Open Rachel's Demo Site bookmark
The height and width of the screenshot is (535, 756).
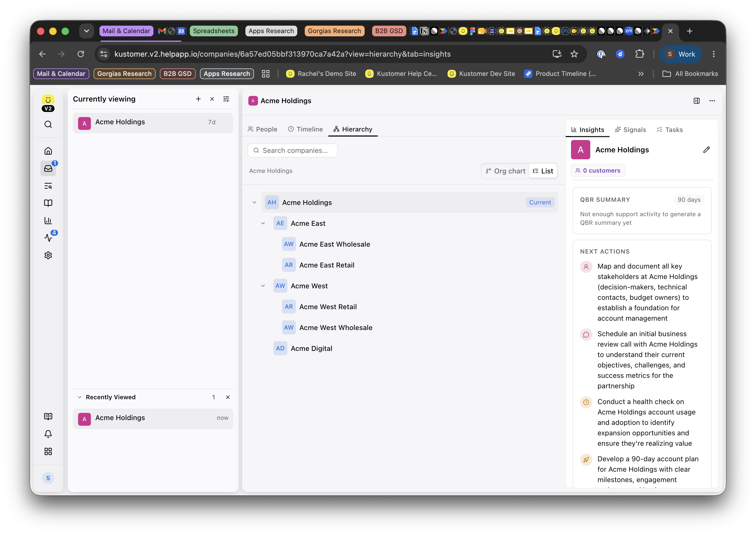click(x=321, y=74)
